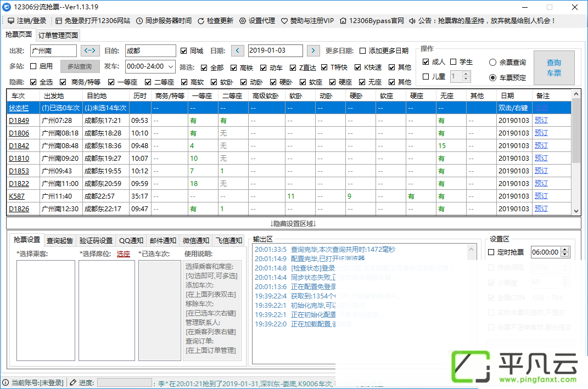The height and width of the screenshot is (389, 588).
Task: Click the train list vertical scrollbar thumb
Action: 576,131
